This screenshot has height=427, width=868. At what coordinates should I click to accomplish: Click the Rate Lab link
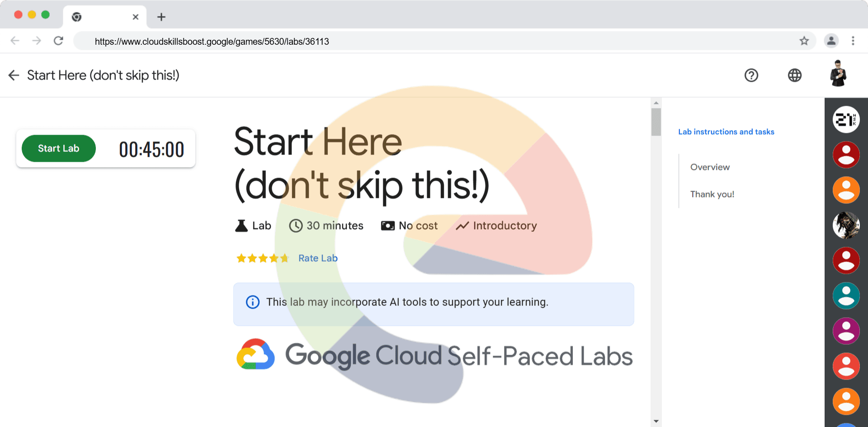coord(318,258)
